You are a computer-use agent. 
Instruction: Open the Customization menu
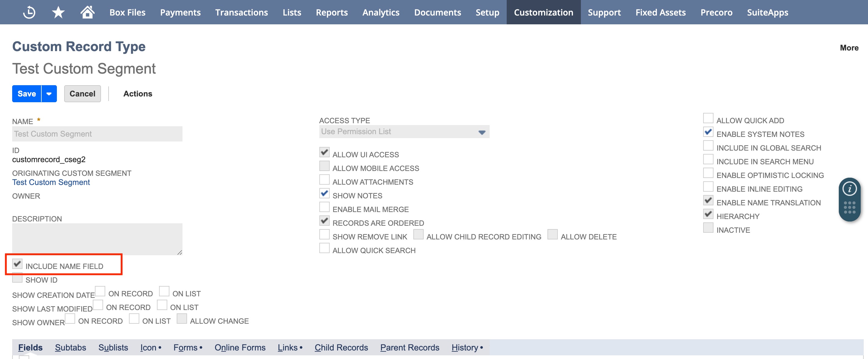pos(543,12)
